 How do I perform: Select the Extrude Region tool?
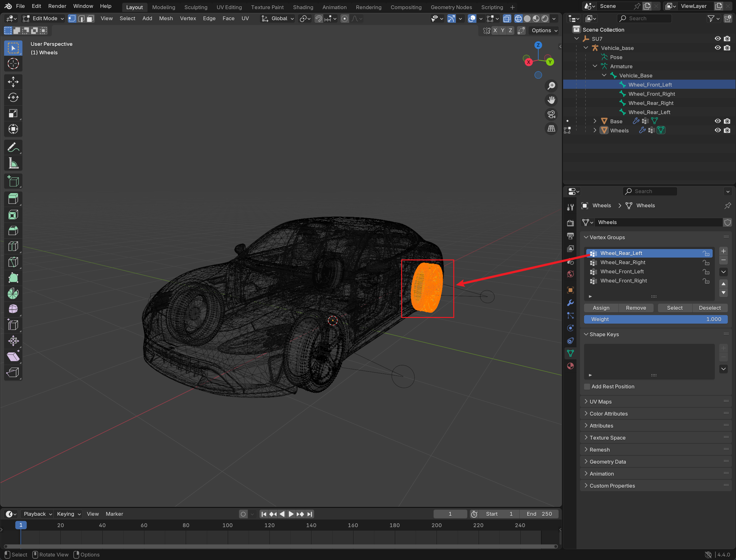[13, 199]
